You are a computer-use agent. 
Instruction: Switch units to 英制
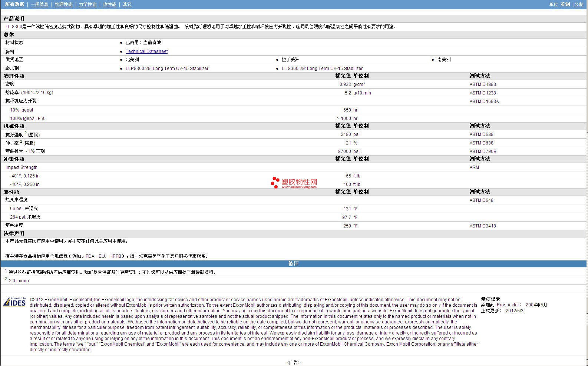click(565, 4)
